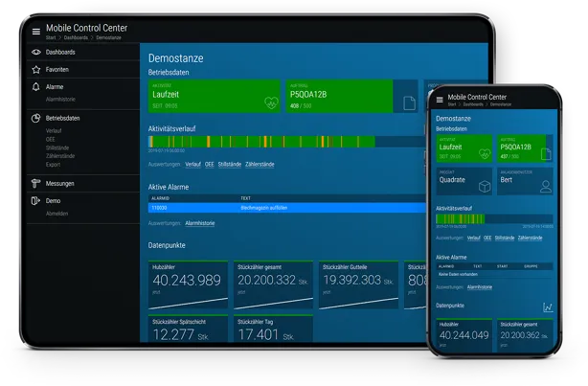Viewport: 588px width, 386px height.
Task: Click the tablet Verlauf link under Aktivitätsverlauf
Action: point(192,165)
